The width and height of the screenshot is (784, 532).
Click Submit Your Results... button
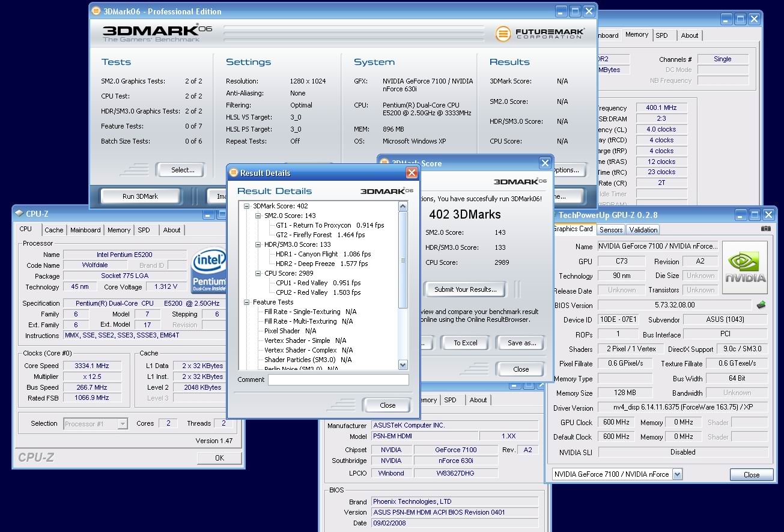[x=466, y=289]
